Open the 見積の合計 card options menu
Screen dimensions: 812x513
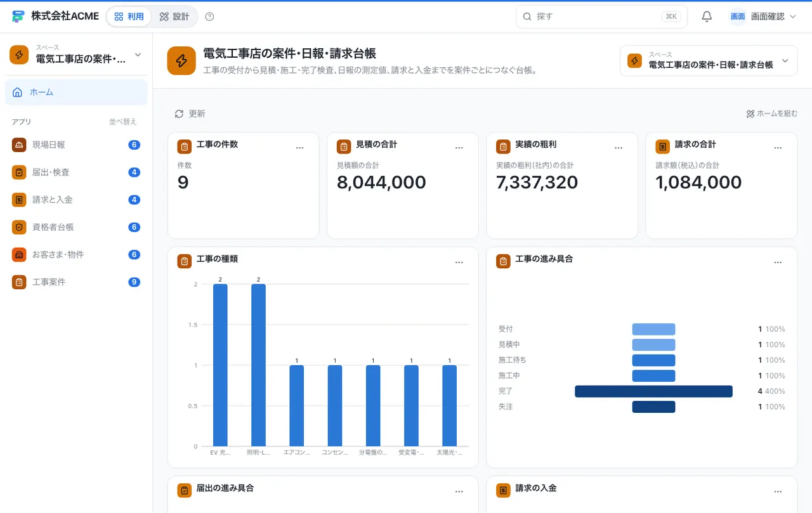(x=459, y=147)
